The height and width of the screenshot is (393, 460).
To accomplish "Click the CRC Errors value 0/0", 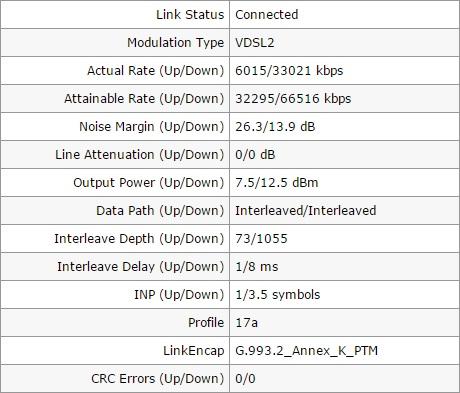I will [x=245, y=379].
